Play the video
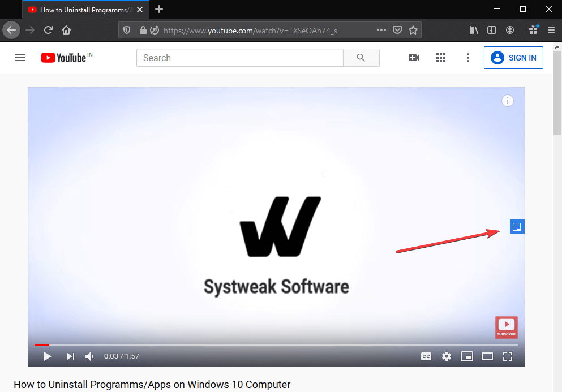This screenshot has width=562, height=392. click(48, 356)
